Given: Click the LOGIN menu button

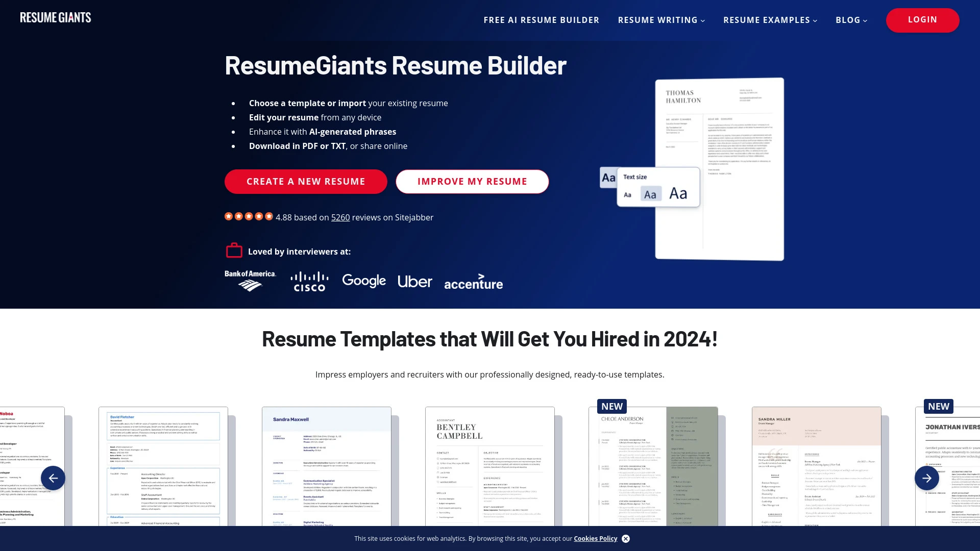Looking at the screenshot, I should (x=923, y=20).
